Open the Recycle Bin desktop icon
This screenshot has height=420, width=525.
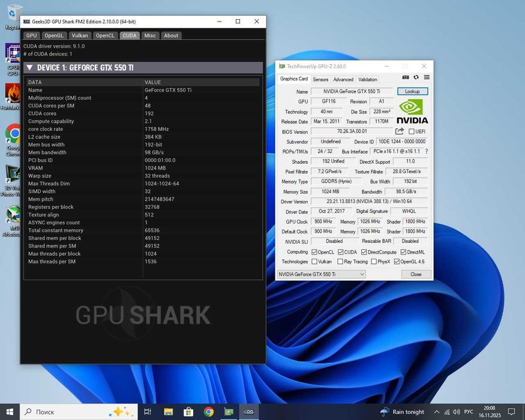click(x=13, y=17)
